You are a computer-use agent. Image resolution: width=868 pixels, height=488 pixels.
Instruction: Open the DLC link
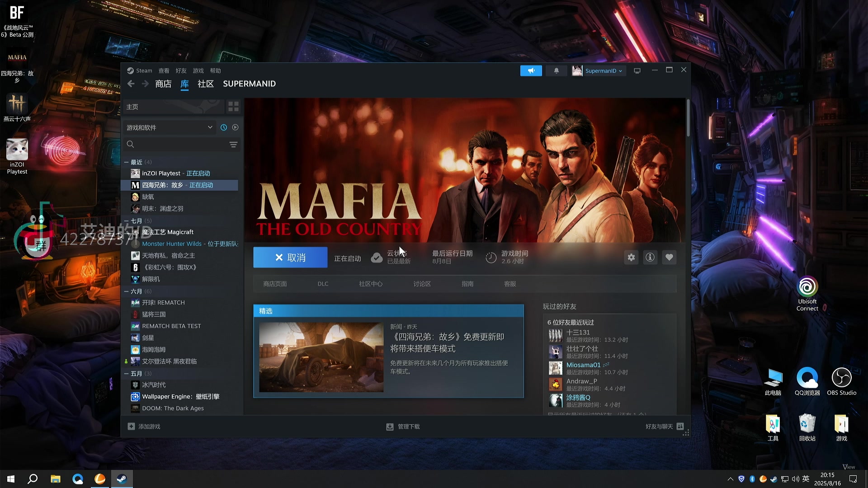tap(323, 284)
